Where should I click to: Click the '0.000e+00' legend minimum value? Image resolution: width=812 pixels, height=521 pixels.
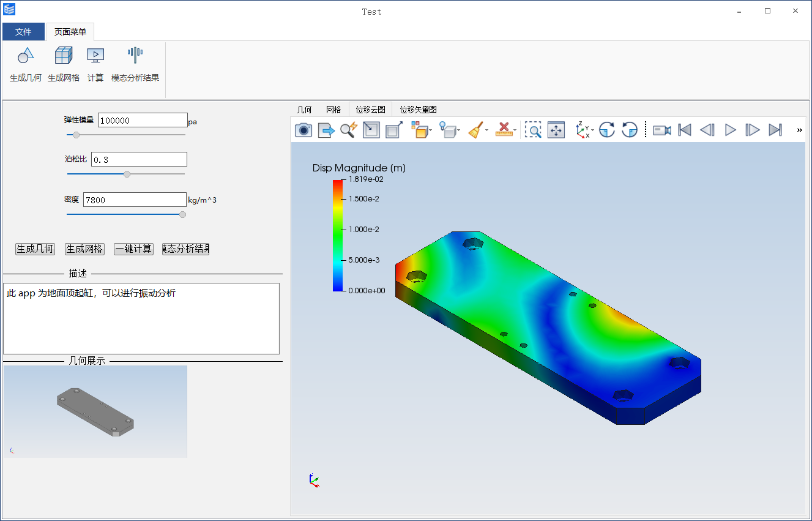367,291
